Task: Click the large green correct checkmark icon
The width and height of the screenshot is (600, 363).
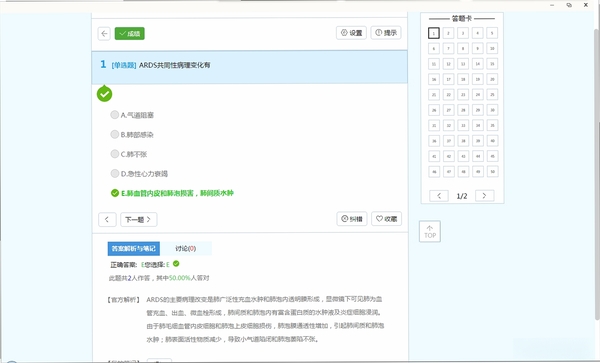Action: (x=104, y=94)
